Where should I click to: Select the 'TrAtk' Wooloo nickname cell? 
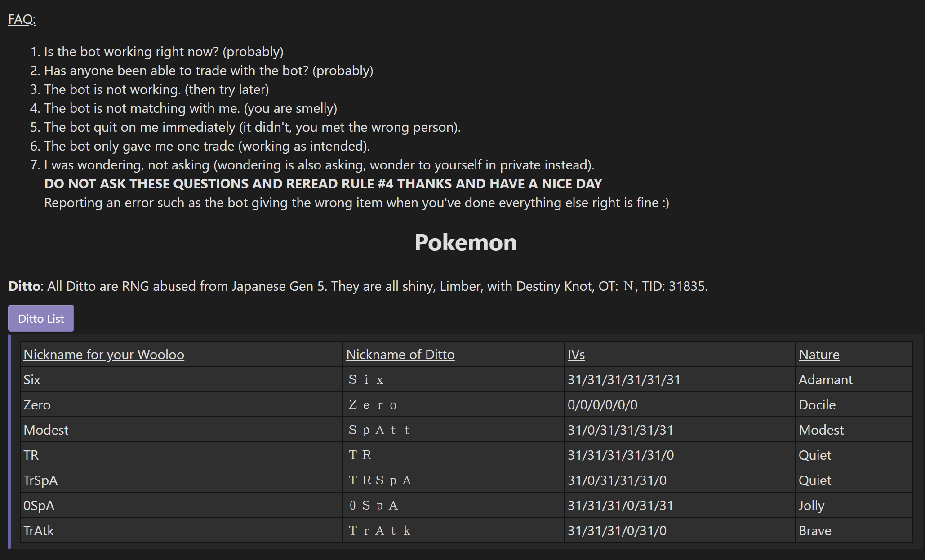[181, 530]
